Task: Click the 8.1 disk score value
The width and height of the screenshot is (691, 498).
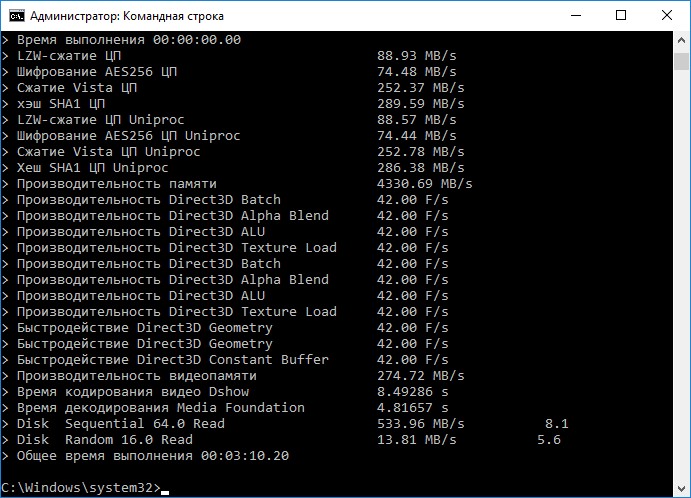Action: point(557,424)
